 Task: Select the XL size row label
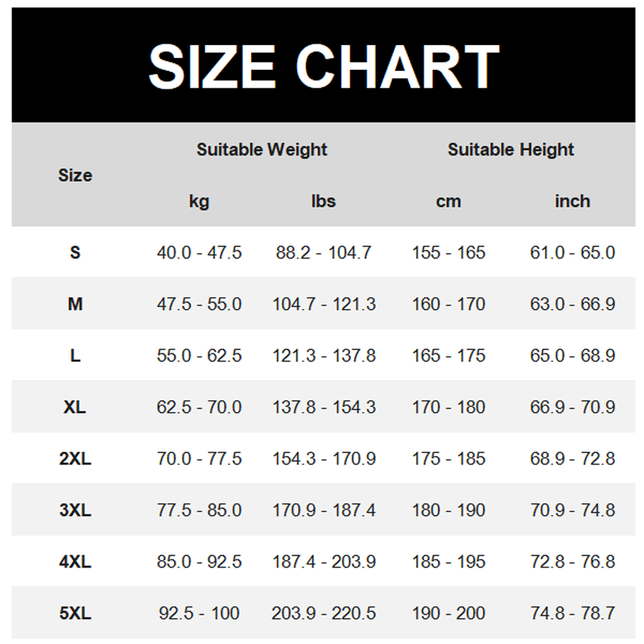point(75,407)
